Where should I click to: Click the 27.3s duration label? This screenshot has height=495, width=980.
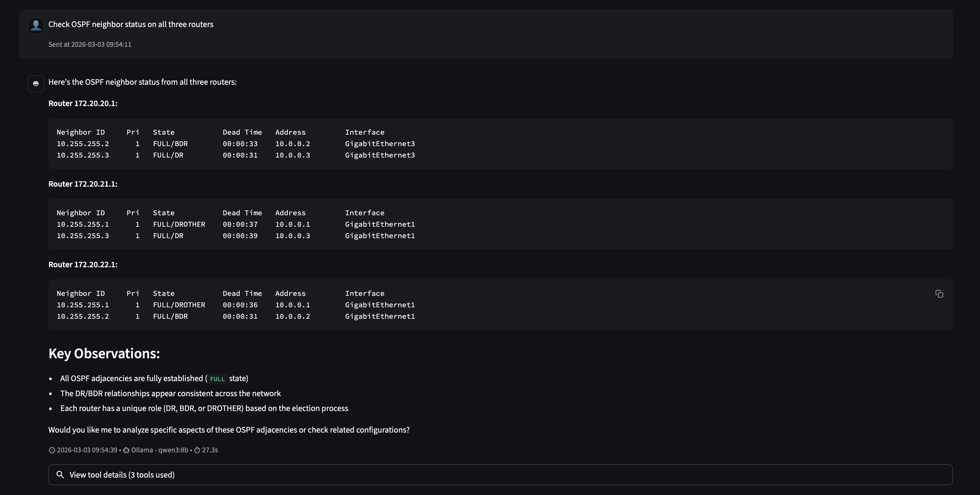pyautogui.click(x=210, y=450)
